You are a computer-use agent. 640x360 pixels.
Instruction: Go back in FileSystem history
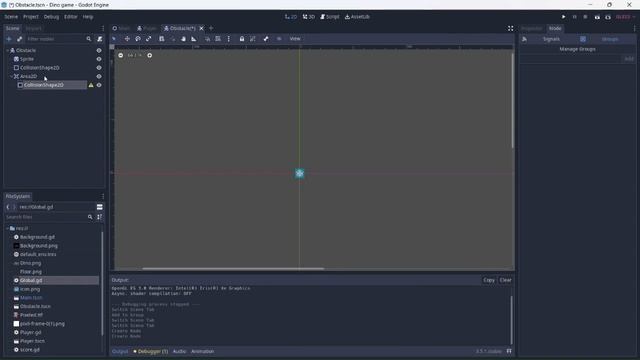8,207
